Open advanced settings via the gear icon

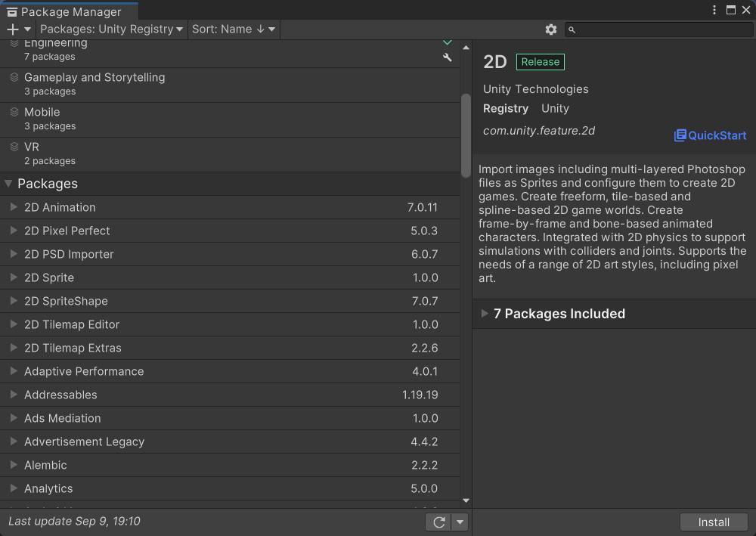[x=551, y=29]
